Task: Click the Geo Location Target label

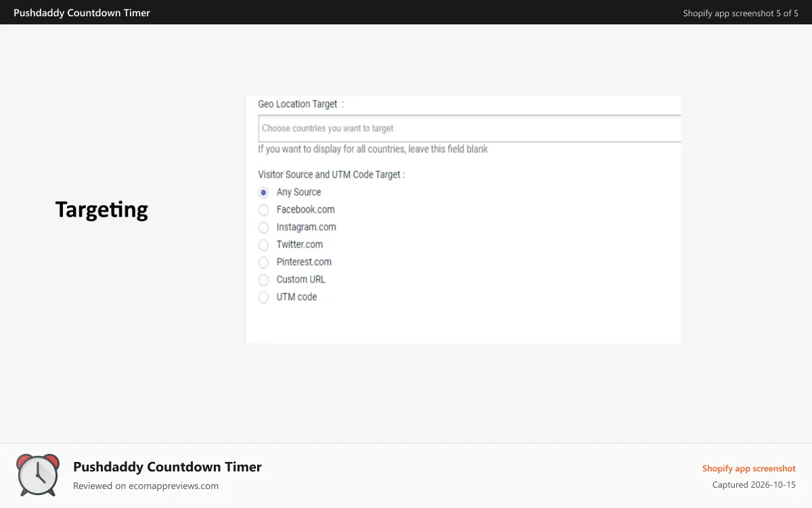Action: tap(300, 104)
